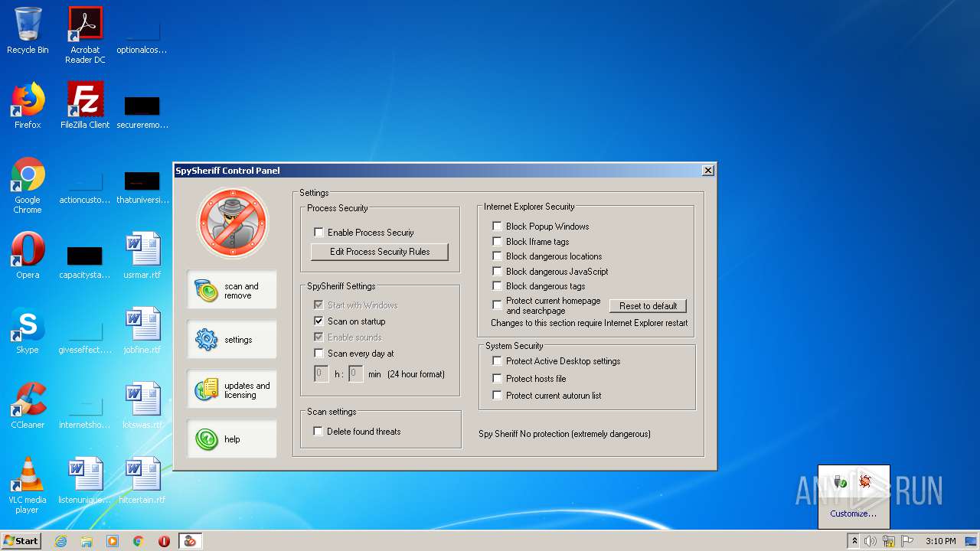Click the SpySheriff taskbar button

coord(190,541)
